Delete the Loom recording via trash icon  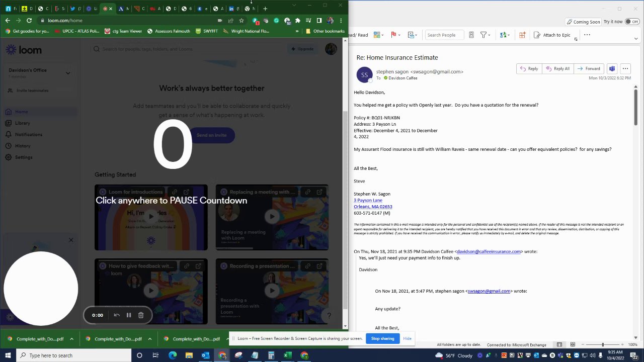pos(141,315)
